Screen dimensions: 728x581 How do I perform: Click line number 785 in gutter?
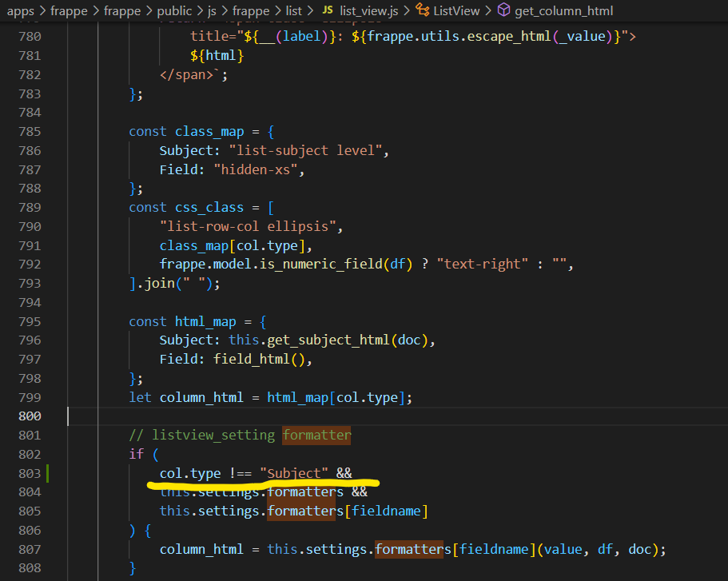coord(30,132)
